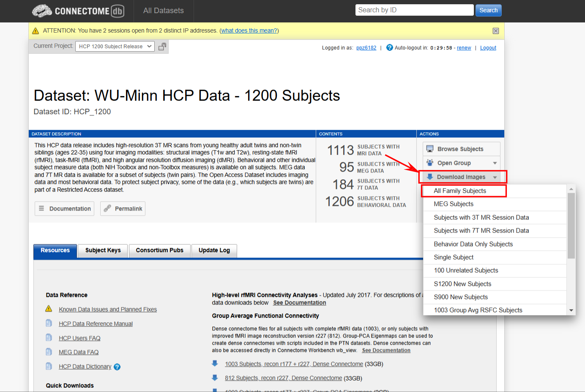
Task: Click document icon beside HCP Data Reference Manual
Action: tap(49, 323)
